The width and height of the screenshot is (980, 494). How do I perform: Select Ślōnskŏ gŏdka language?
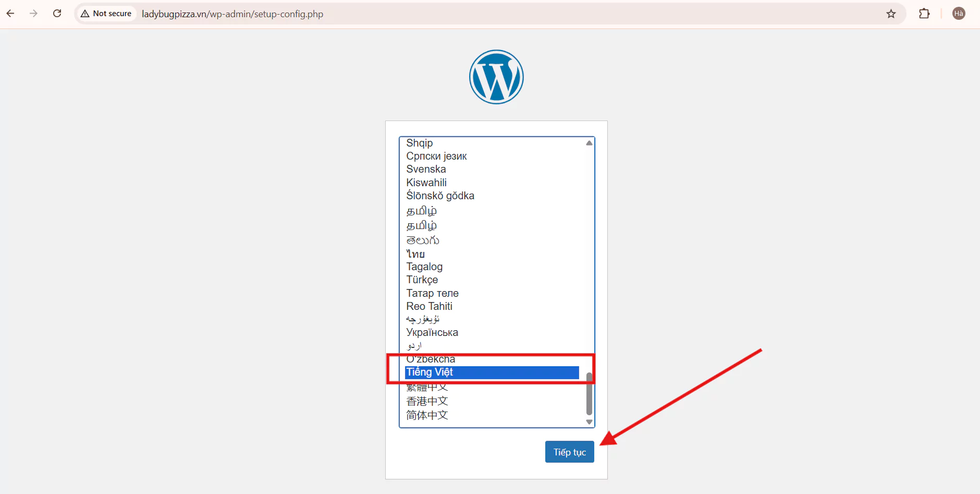pyautogui.click(x=492, y=196)
